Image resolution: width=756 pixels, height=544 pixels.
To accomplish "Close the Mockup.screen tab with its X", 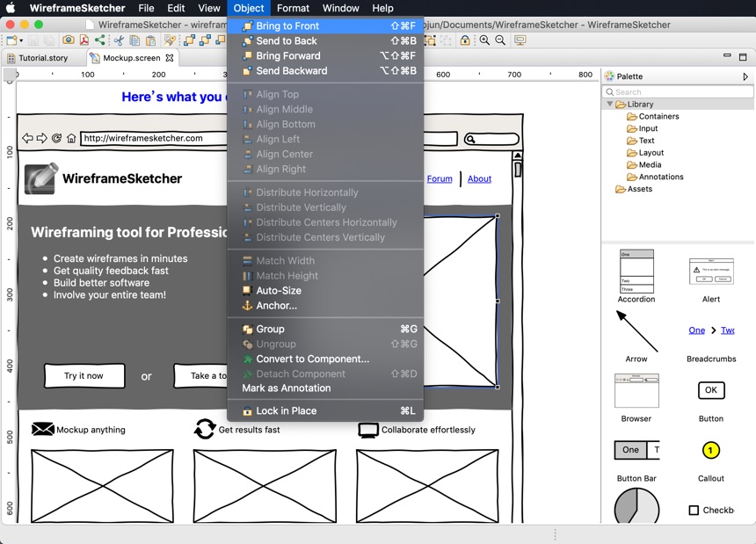I will pos(170,58).
